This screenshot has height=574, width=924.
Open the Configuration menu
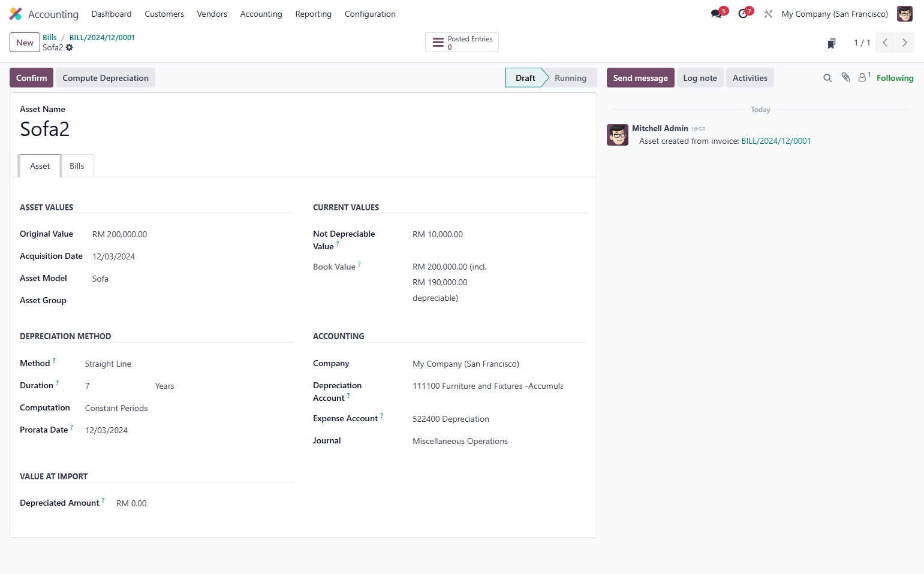tap(370, 14)
